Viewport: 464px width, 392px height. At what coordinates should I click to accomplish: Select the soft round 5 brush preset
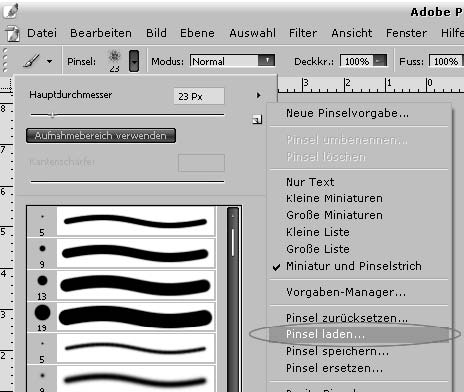(x=121, y=349)
